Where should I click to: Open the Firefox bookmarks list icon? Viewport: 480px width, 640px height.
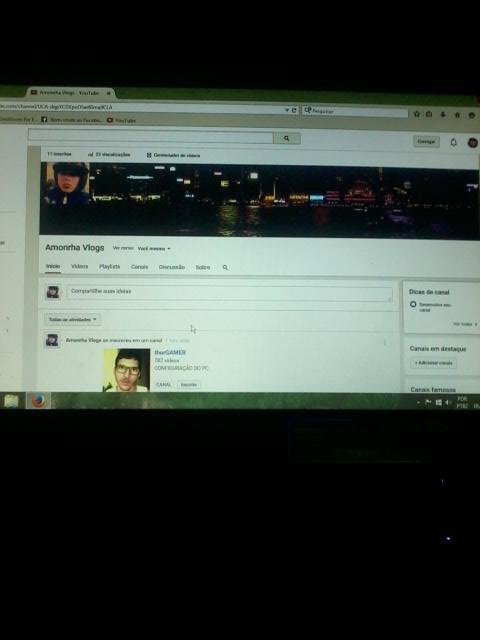tap(429, 114)
